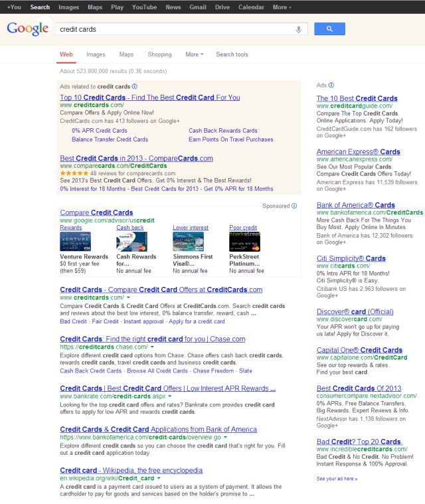425x504 pixels.
Task: Click the 'Cash back' category link
Action: [x=130, y=228]
